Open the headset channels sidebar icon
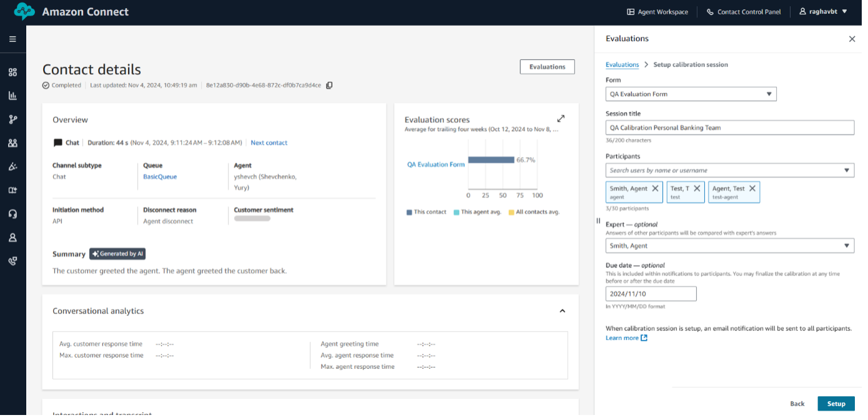The width and height of the screenshot is (868, 420). pos(12,214)
